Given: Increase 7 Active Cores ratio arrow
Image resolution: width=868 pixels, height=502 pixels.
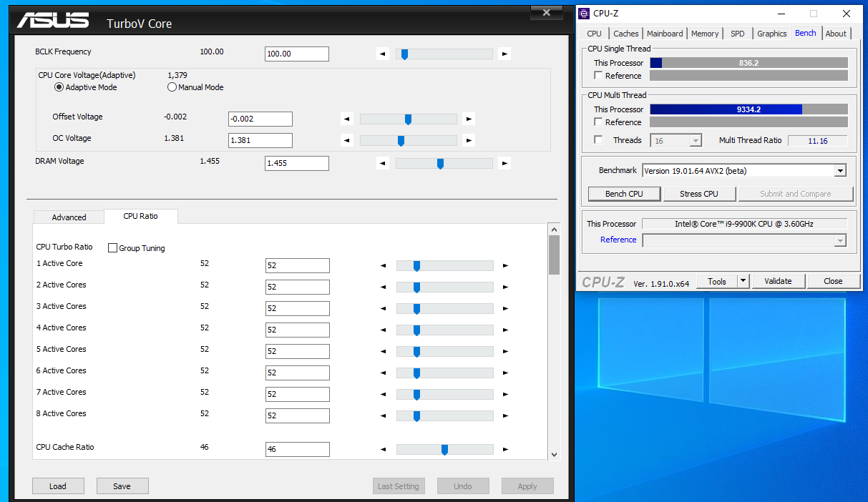Looking at the screenshot, I should (505, 394).
